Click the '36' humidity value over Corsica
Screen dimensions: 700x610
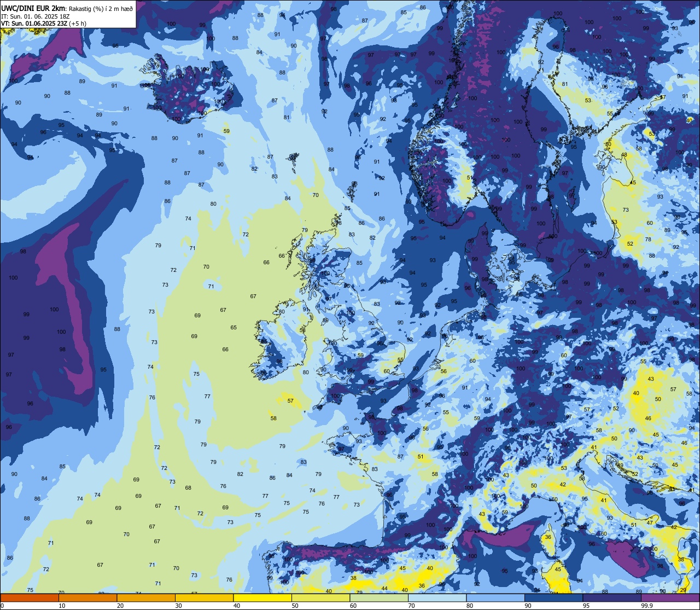(x=548, y=537)
